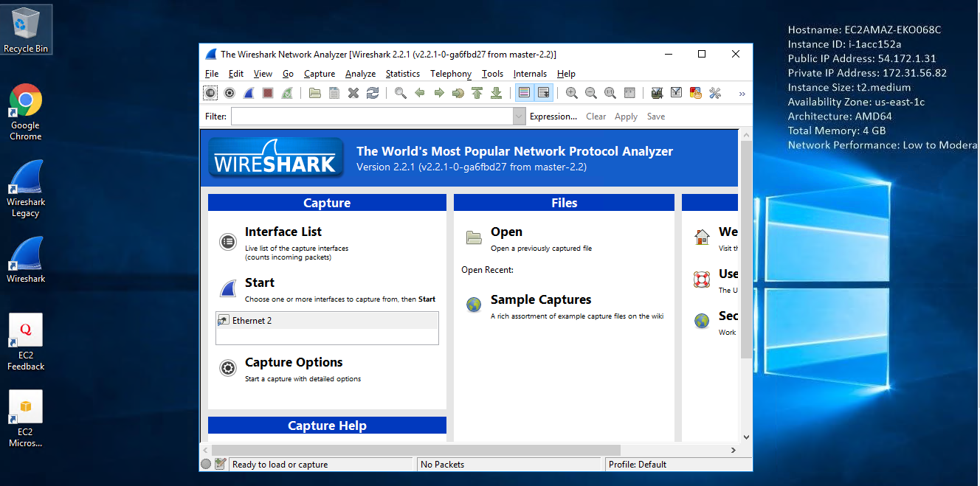Open coloring rules toolbar icon
Screen dimensions: 980x486
(695, 93)
